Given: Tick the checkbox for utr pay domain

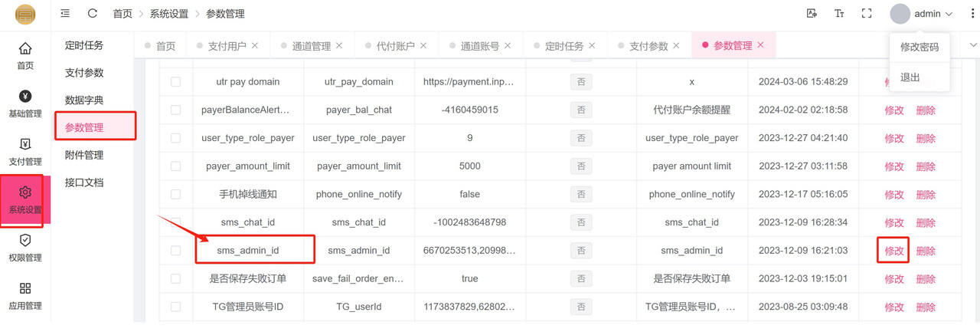Looking at the screenshot, I should click(176, 82).
